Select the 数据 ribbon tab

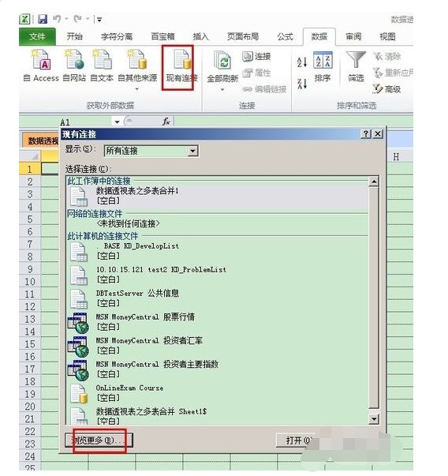pos(319,37)
